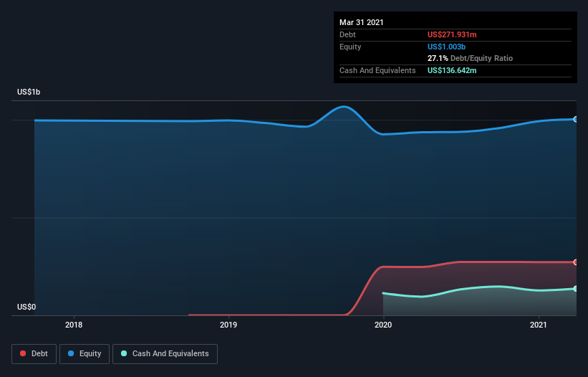Click the 2021 axis label
Screen dimensions: 588x377
[x=539, y=325]
